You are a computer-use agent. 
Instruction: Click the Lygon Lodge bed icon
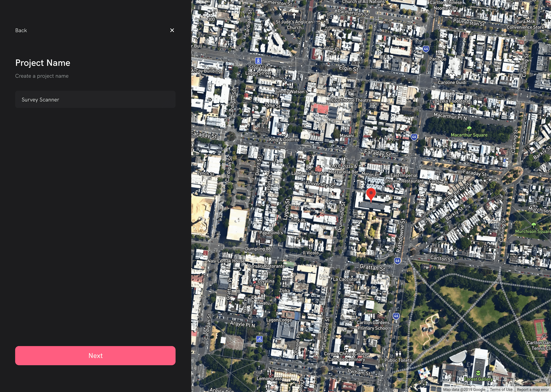pos(279,314)
